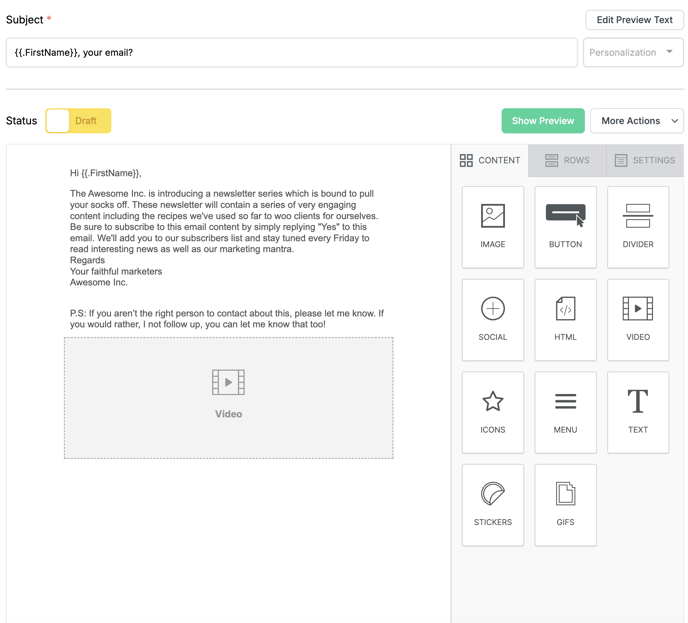
Task: Select the Divider content block
Action: coord(638,227)
